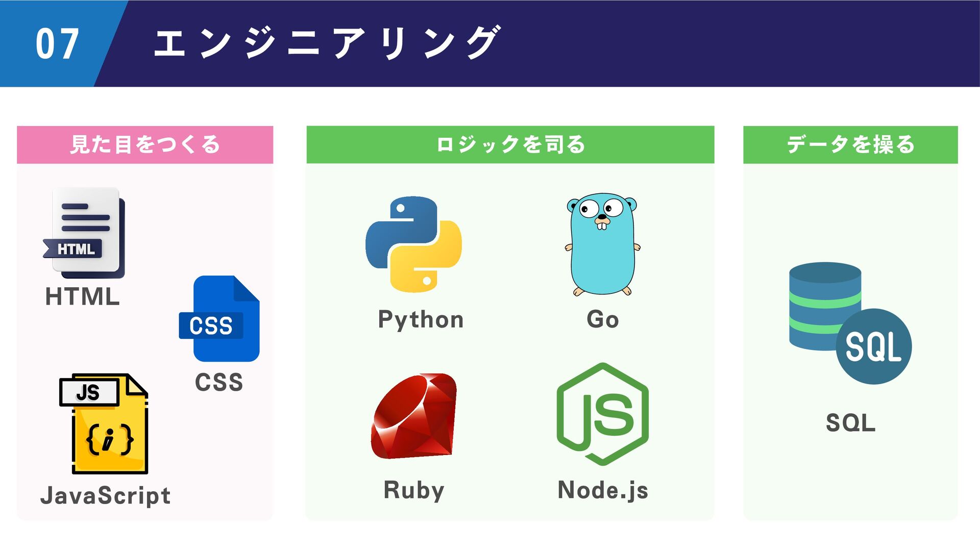Image resolution: width=980 pixels, height=551 pixels.
Task: Select the blue CSS file icon
Action: tap(219, 318)
